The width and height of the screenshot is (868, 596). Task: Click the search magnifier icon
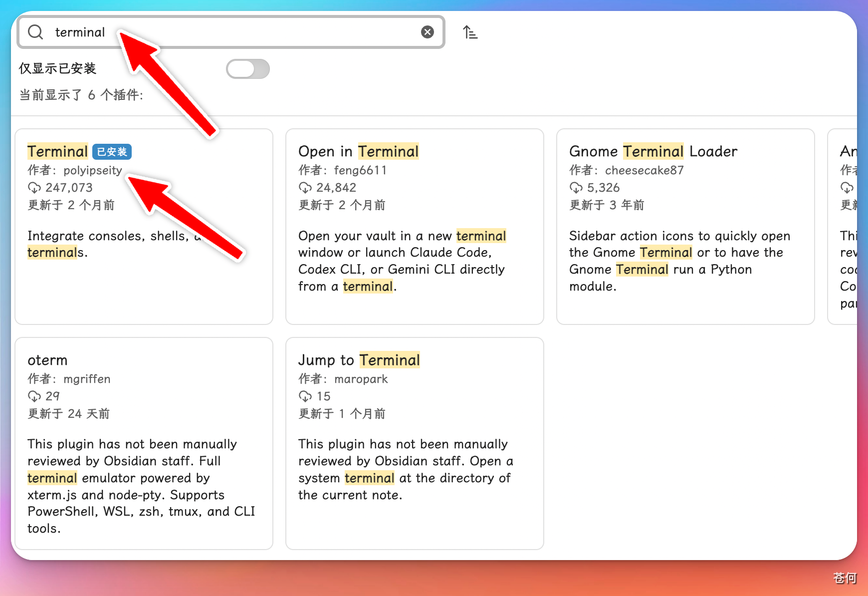click(35, 32)
